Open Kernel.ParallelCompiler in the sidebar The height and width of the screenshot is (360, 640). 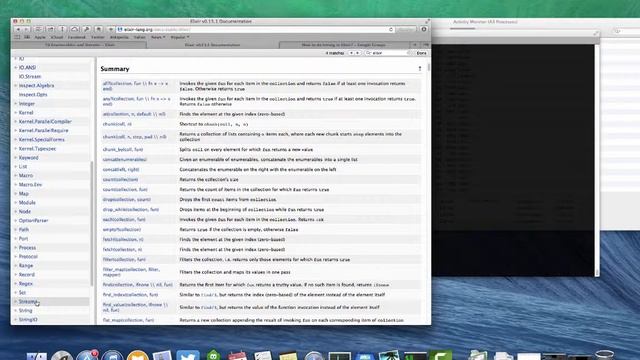[x=45, y=122]
